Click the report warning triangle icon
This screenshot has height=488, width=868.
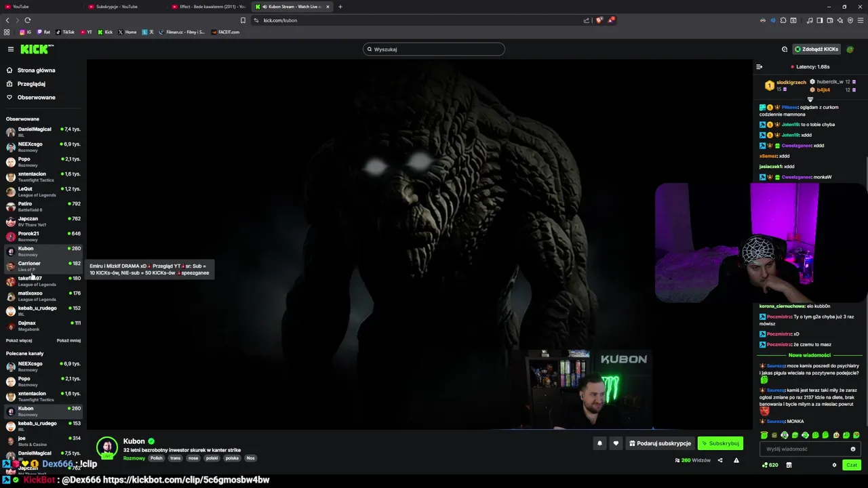click(736, 460)
